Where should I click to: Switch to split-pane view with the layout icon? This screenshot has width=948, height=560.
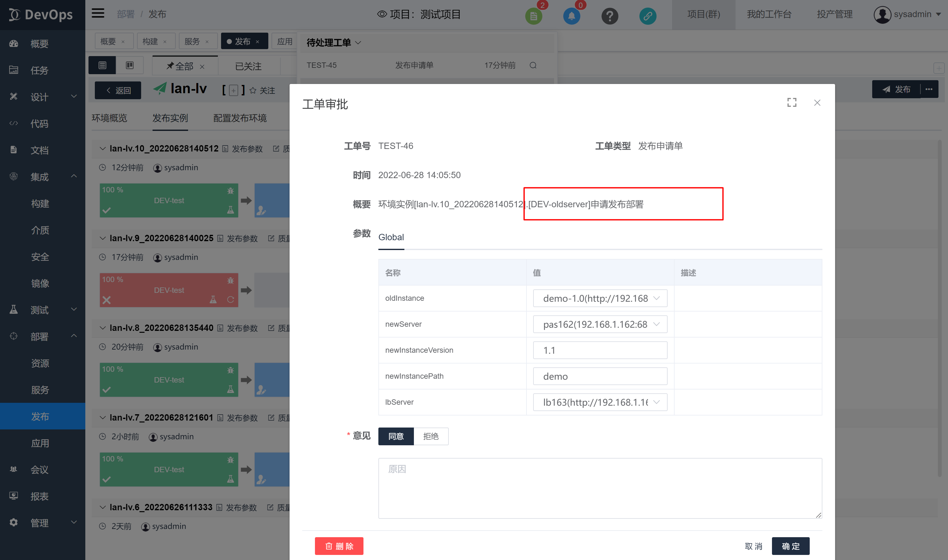pyautogui.click(x=130, y=65)
